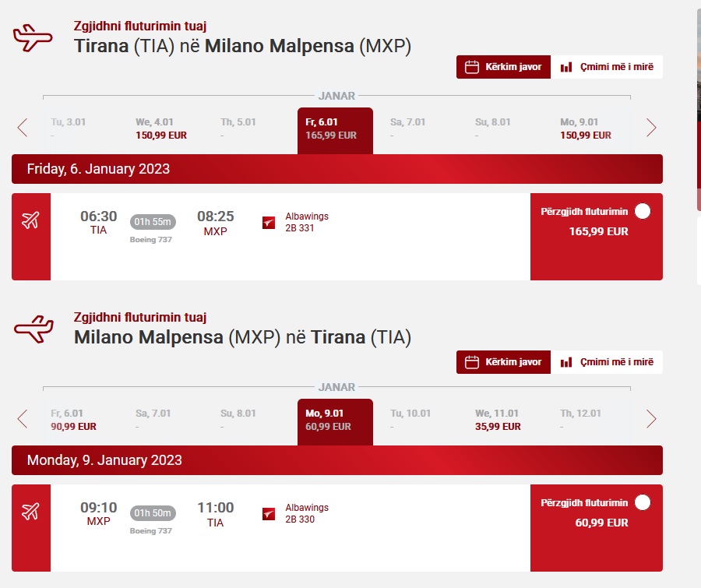Click the Albawings logo for flight 2B 331
Screen dimensions: 701x588
pos(269,223)
